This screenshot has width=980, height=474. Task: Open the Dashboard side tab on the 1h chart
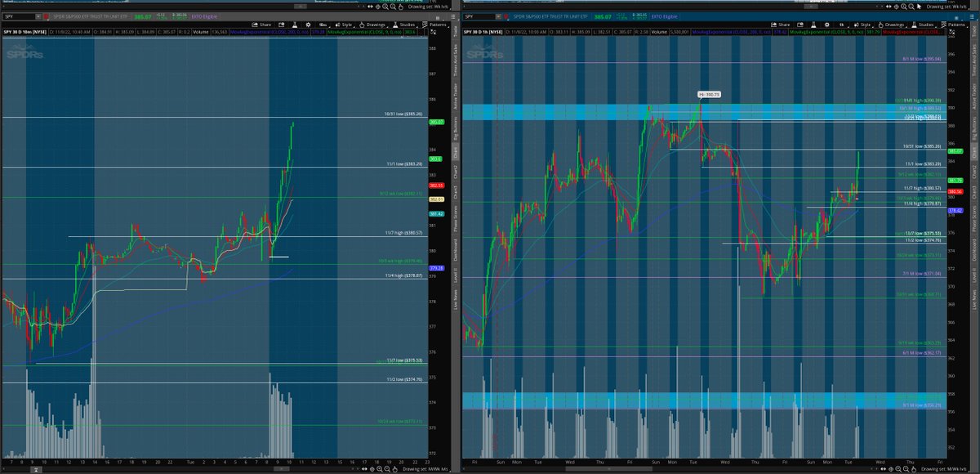pyautogui.click(x=974, y=249)
